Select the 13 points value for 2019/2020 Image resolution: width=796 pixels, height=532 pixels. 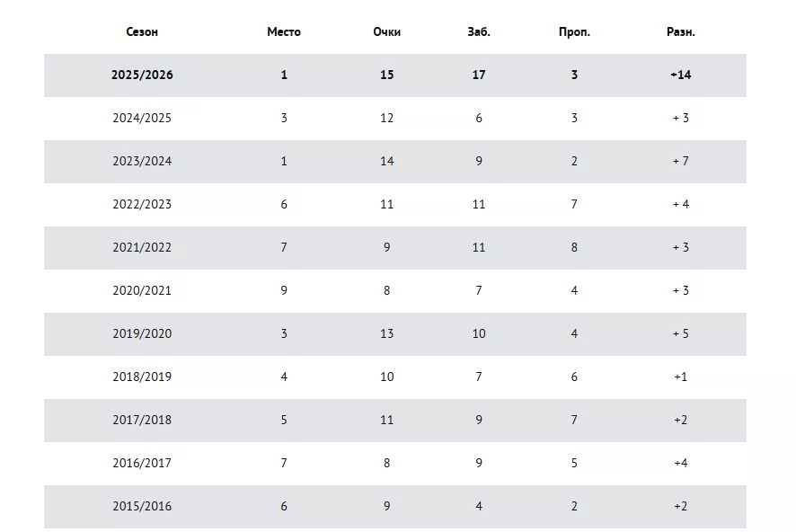386,333
